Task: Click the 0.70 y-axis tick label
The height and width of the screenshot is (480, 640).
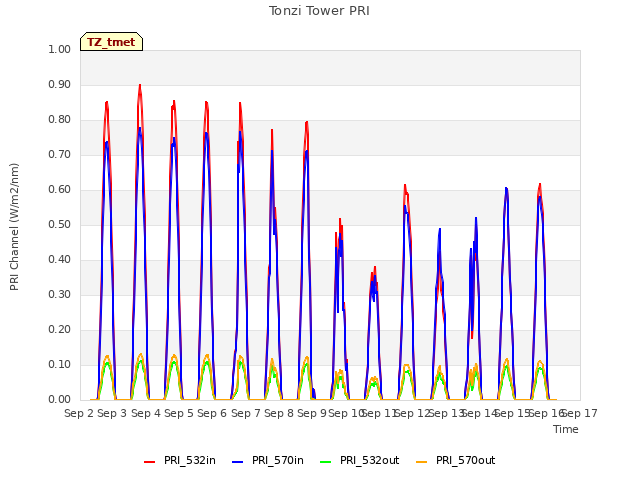Action: (x=60, y=155)
